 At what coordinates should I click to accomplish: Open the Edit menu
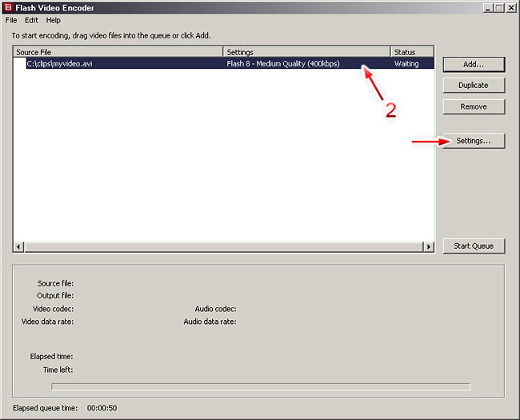[x=31, y=20]
